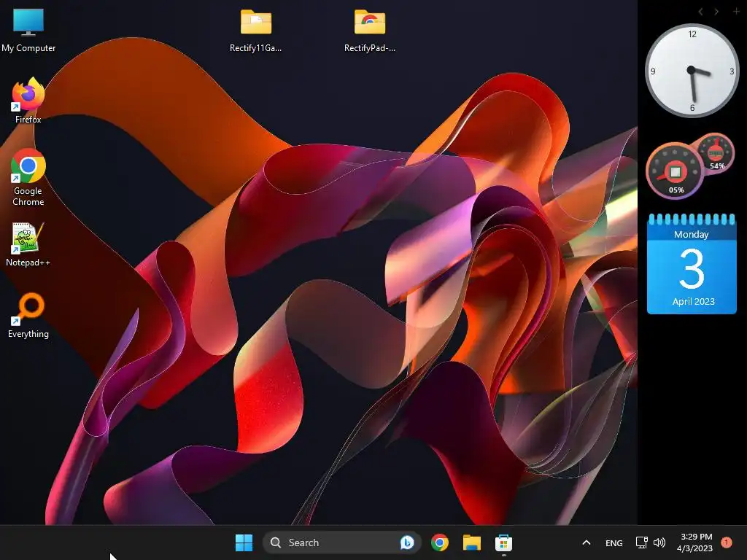The width and height of the screenshot is (747, 560).
Task: Click the taskbar Search box
Action: pos(341,542)
